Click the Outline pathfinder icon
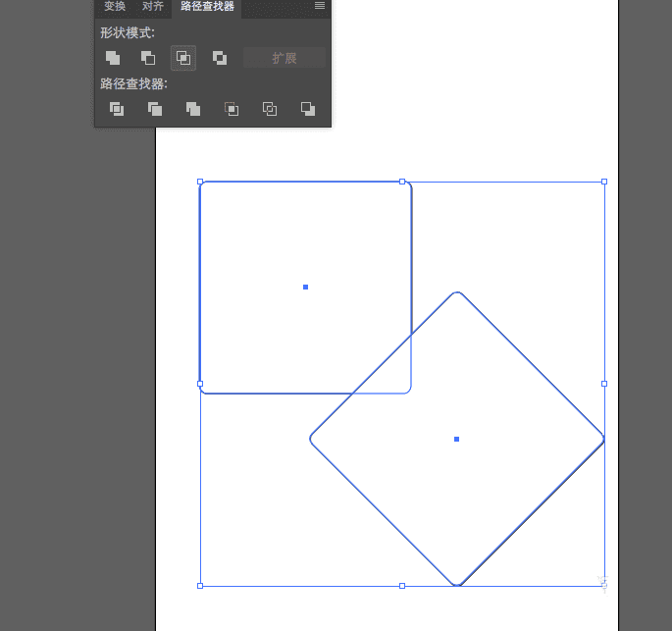This screenshot has width=672, height=631. pyautogui.click(x=270, y=109)
